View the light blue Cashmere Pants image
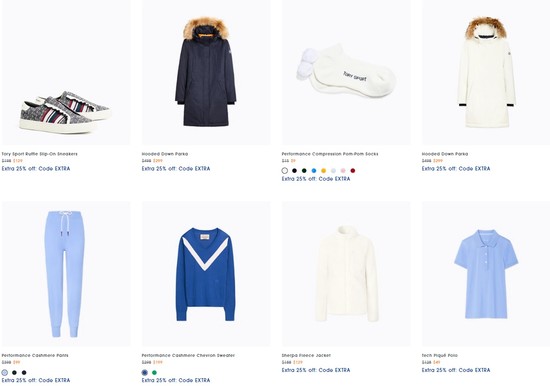This screenshot has width=550, height=386. (x=66, y=274)
